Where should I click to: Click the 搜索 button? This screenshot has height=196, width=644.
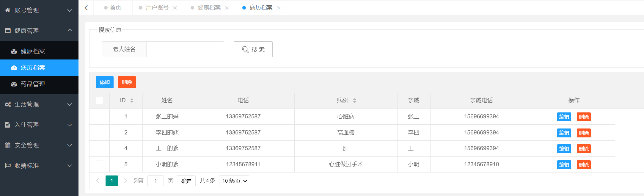(253, 49)
